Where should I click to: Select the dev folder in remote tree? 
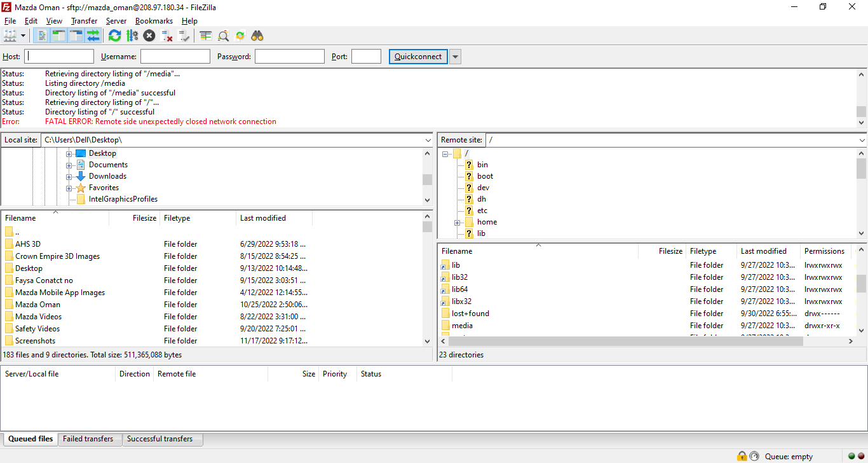point(483,188)
